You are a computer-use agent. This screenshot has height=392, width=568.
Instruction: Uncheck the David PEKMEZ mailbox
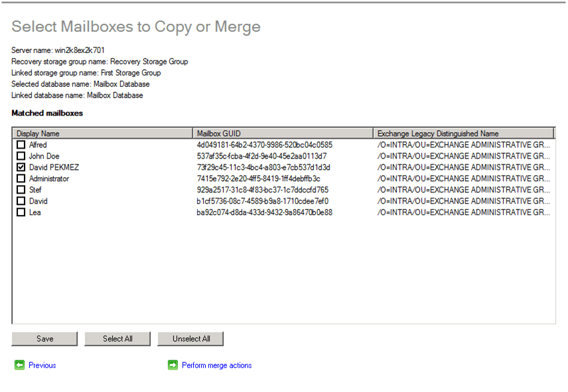click(21, 168)
